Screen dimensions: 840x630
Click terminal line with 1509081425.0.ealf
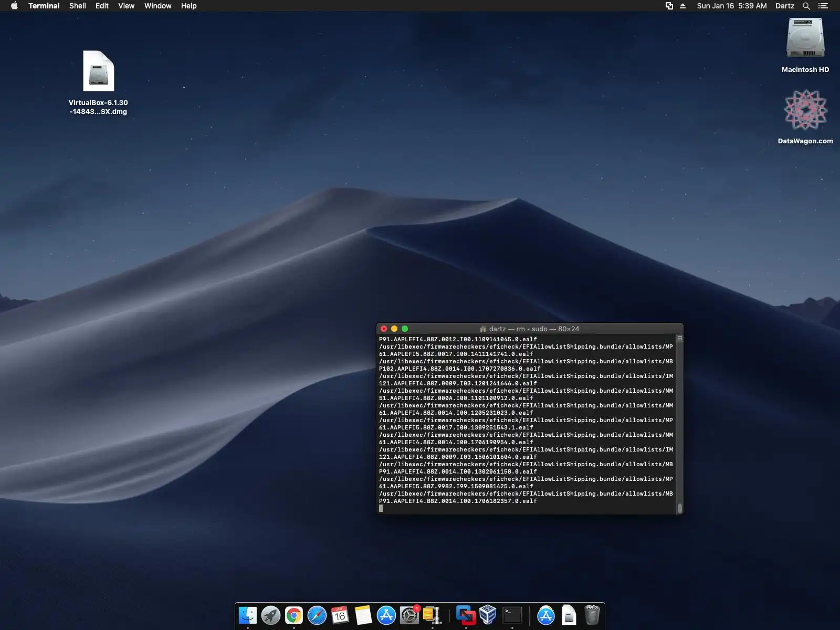tap(456, 486)
